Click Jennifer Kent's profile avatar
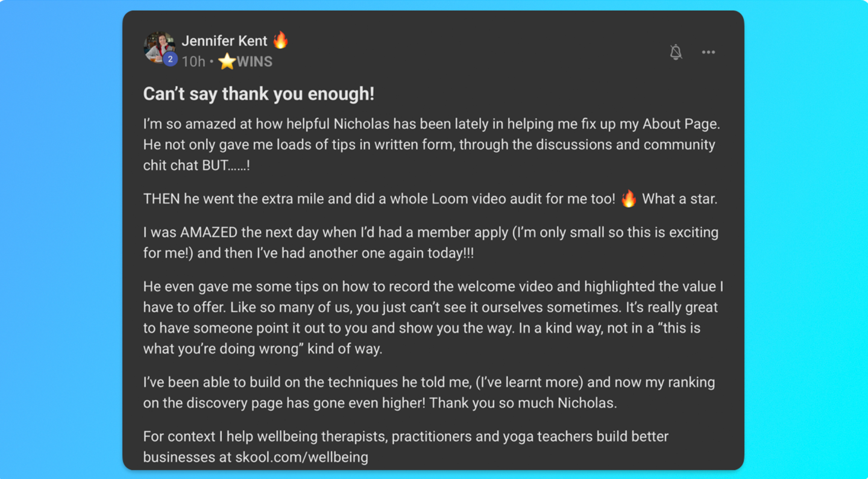 point(158,46)
